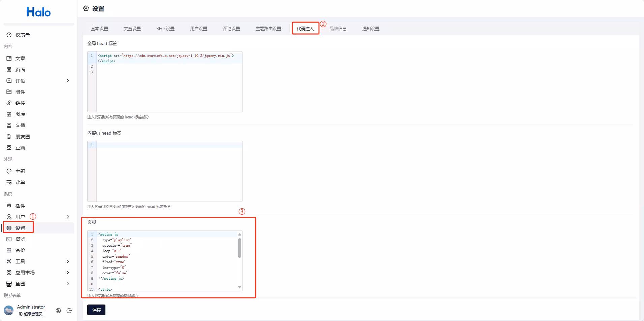The width and height of the screenshot is (644, 321).
Task: Switch to the 品牌信息 tab
Action: 338,29
